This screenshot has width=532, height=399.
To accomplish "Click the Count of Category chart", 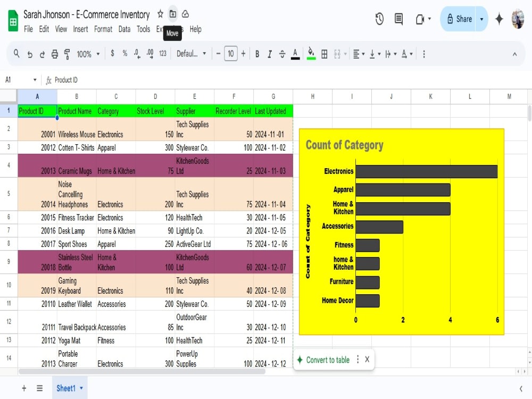I will [401, 231].
